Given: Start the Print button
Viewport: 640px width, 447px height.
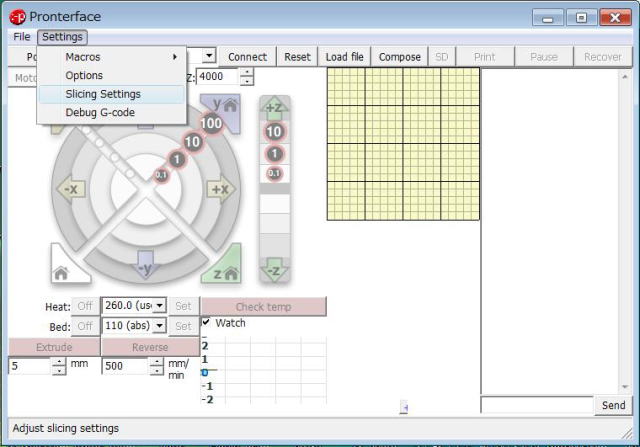Looking at the screenshot, I should click(484, 57).
